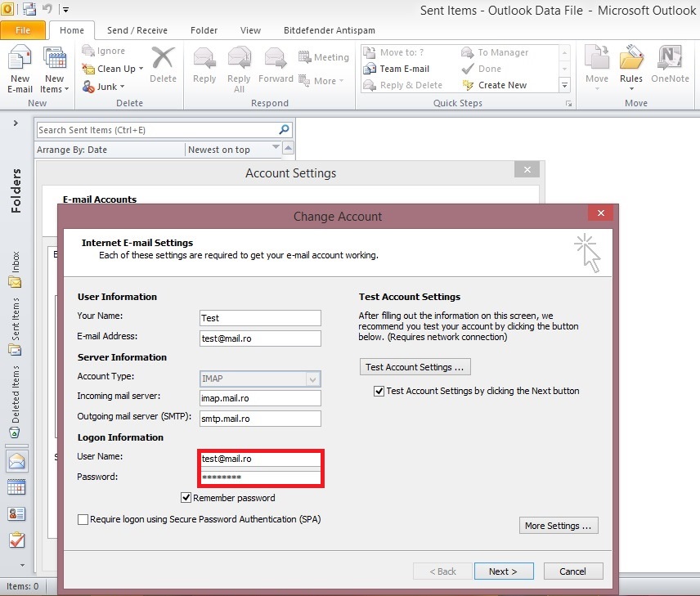
Task: Click the search magnifier icon
Action: [284, 130]
